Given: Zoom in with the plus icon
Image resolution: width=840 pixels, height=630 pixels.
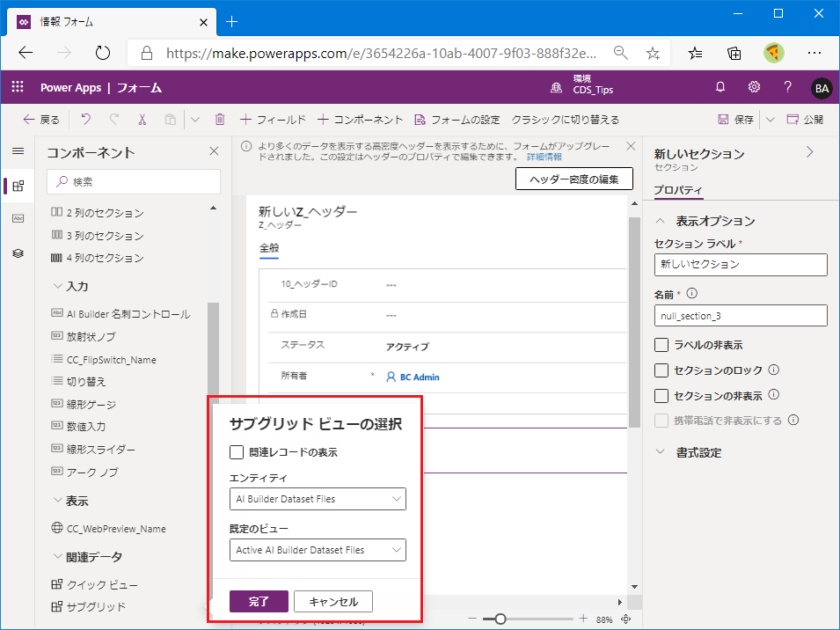Looking at the screenshot, I should point(583,619).
